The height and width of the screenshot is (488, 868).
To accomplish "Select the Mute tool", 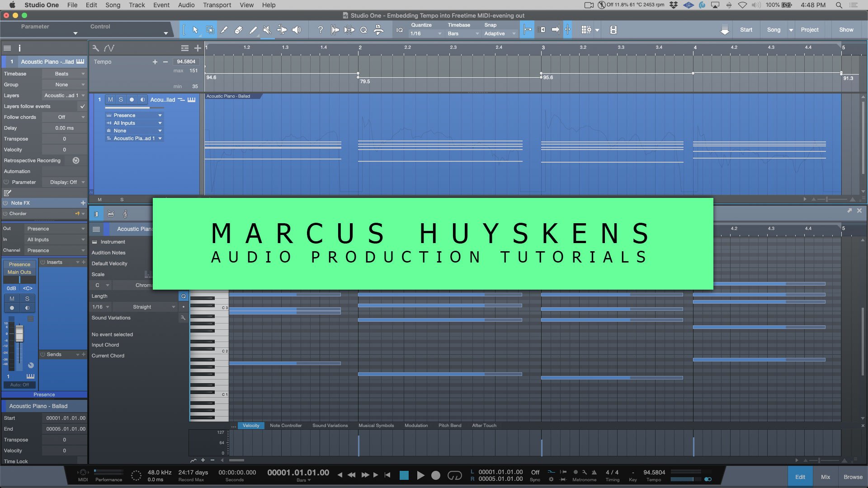I will (267, 30).
